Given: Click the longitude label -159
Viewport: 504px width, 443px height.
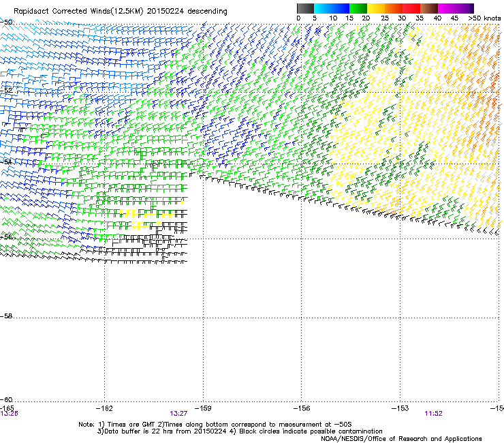Looking at the screenshot, I should [x=203, y=408].
